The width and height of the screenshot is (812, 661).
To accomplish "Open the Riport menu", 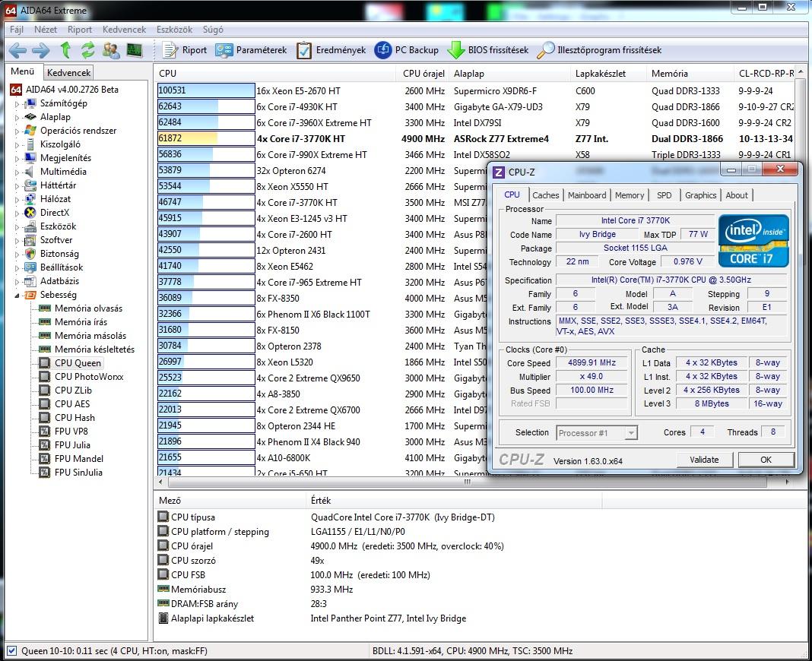I will point(80,30).
